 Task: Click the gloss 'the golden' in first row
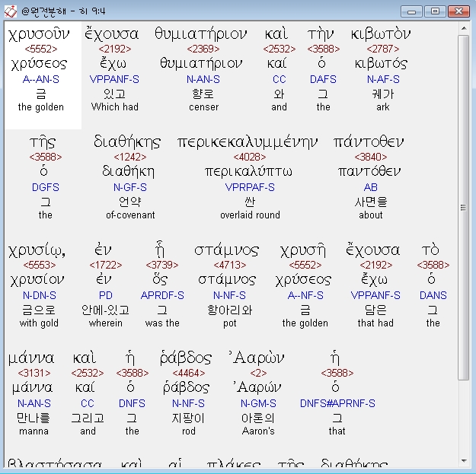41,107
